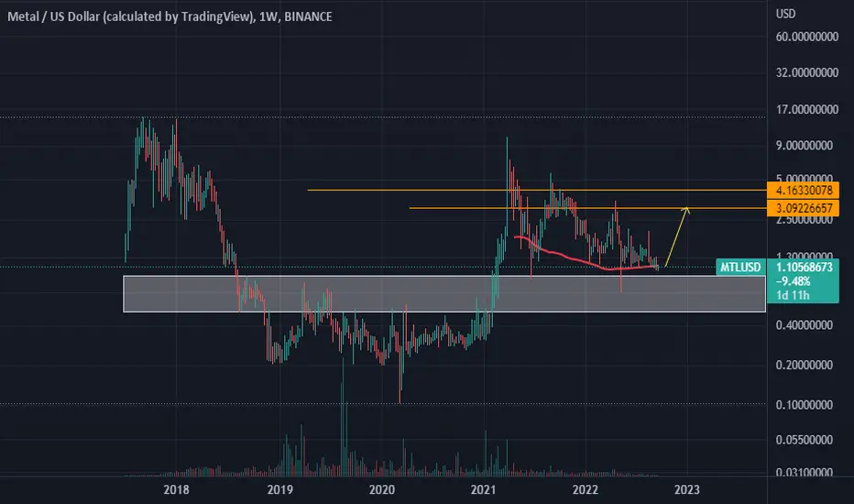Click the 17.00000000 price axis label

pos(807,110)
